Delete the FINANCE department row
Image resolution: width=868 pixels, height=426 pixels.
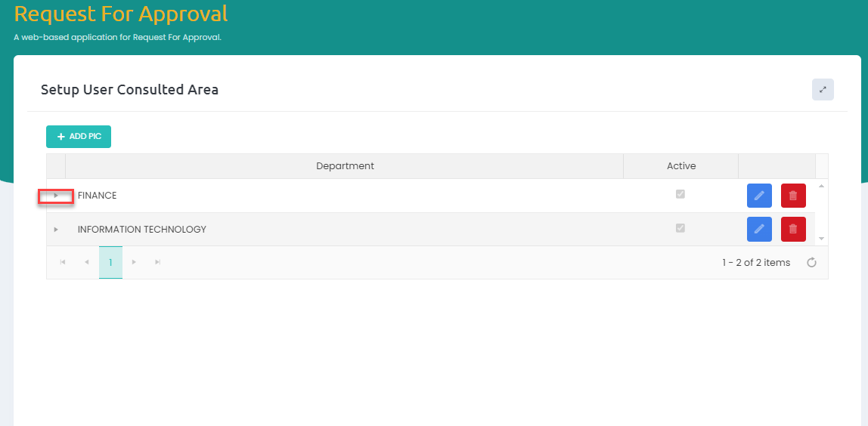tap(793, 196)
